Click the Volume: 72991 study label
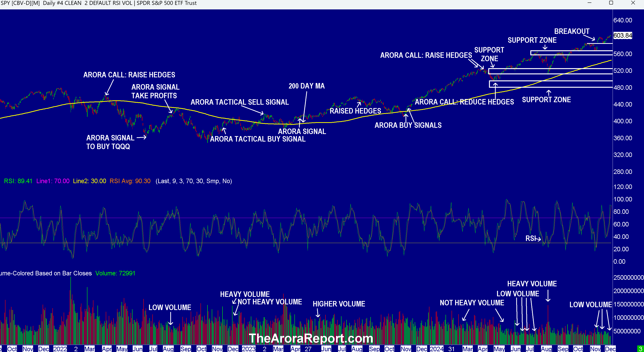The width and height of the screenshot is (644, 352). [115, 273]
